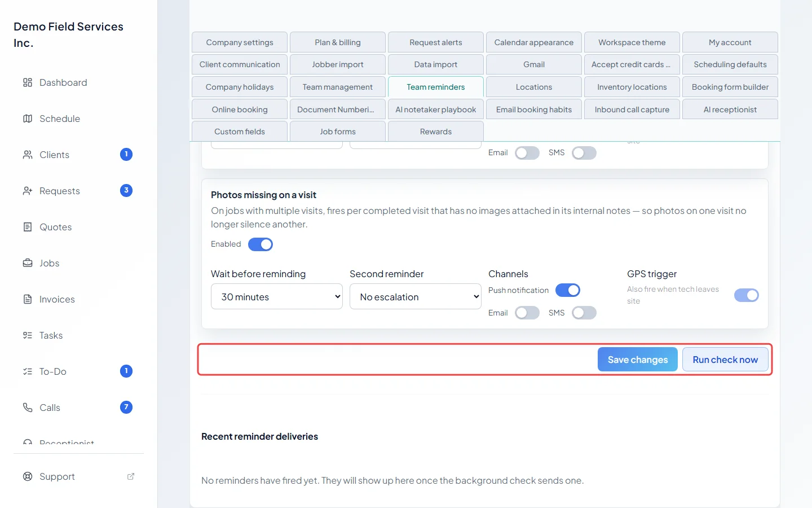Click the Schedule map icon
812x508 pixels.
(x=28, y=119)
